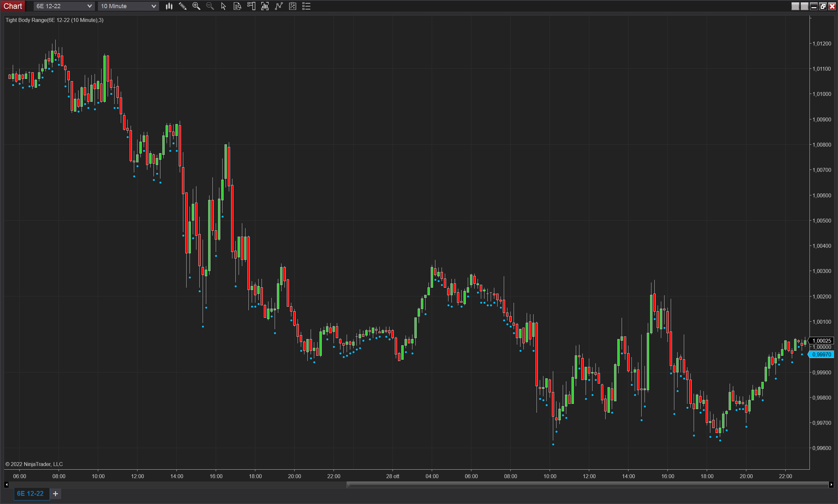Click the 1,00800 price axis label
This screenshot has width=838, height=504.
click(x=822, y=145)
